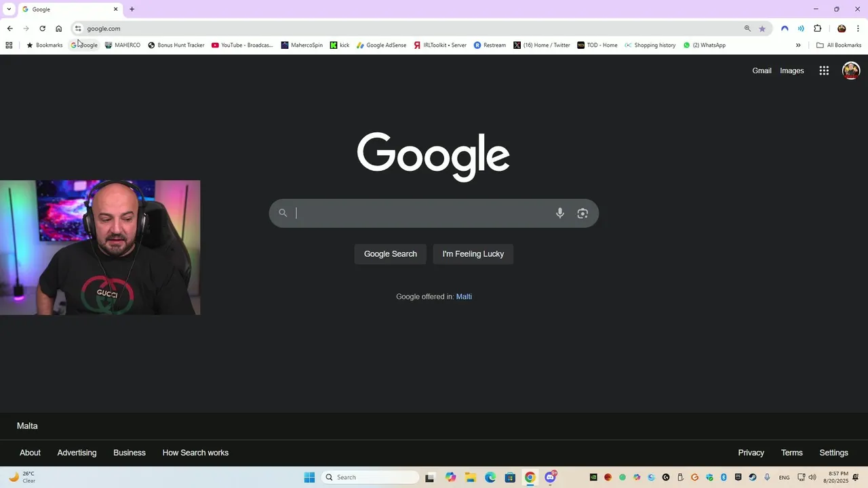Open the Privacy footer link
The width and height of the screenshot is (868, 488).
(x=751, y=453)
